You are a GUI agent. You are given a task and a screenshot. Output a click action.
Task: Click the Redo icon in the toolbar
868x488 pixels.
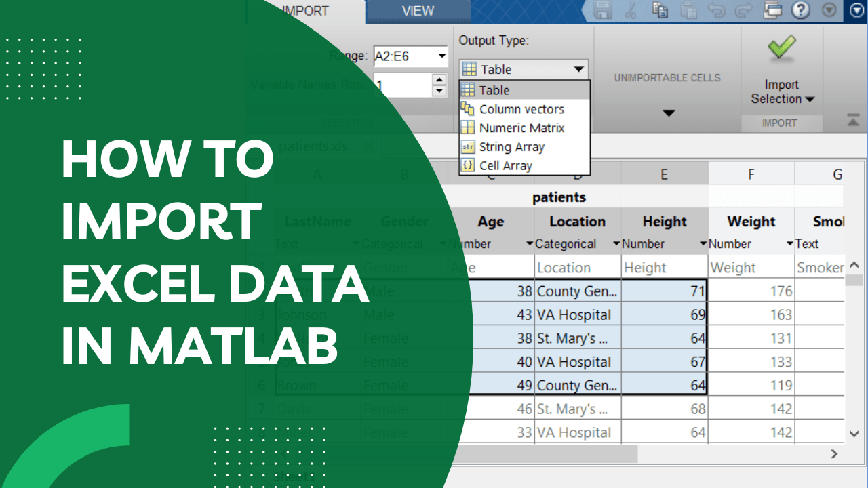(x=745, y=11)
